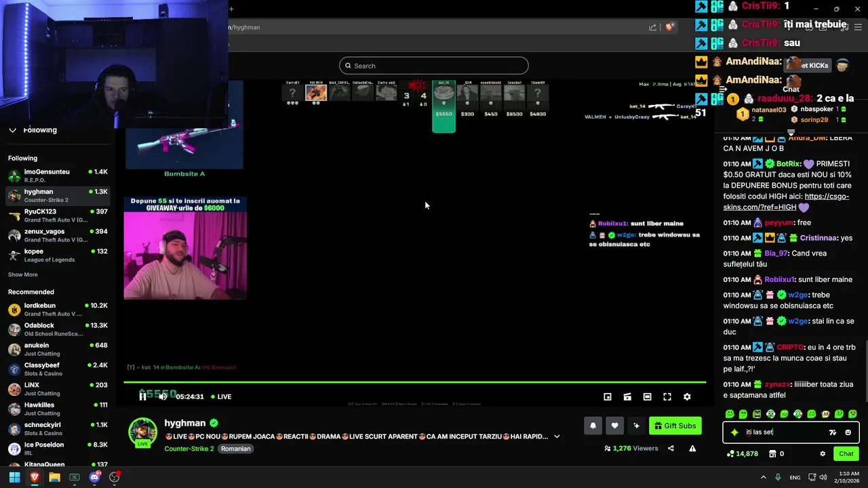
Task: Open hyghman's channel avatar
Action: (x=143, y=432)
